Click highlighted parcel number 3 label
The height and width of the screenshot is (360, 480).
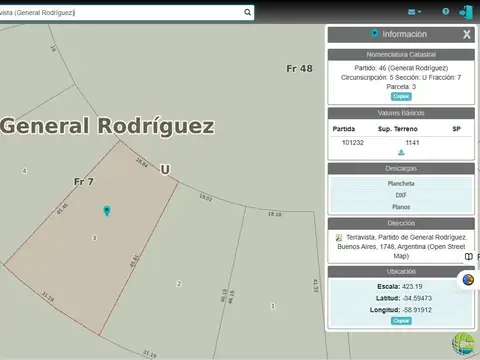(94, 238)
